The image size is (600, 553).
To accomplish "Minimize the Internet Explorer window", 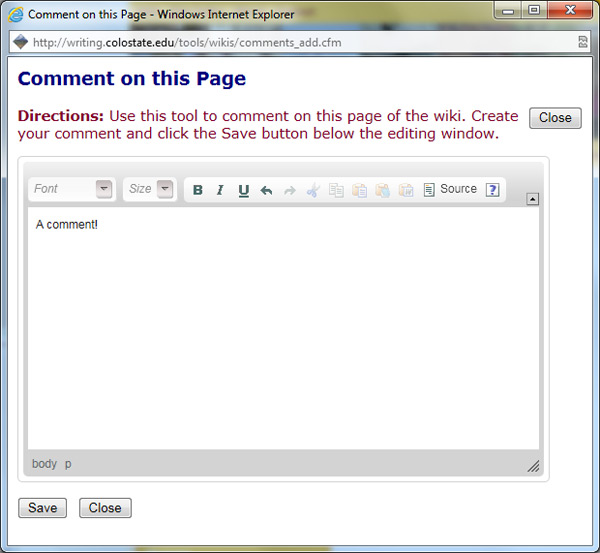I will pos(508,11).
